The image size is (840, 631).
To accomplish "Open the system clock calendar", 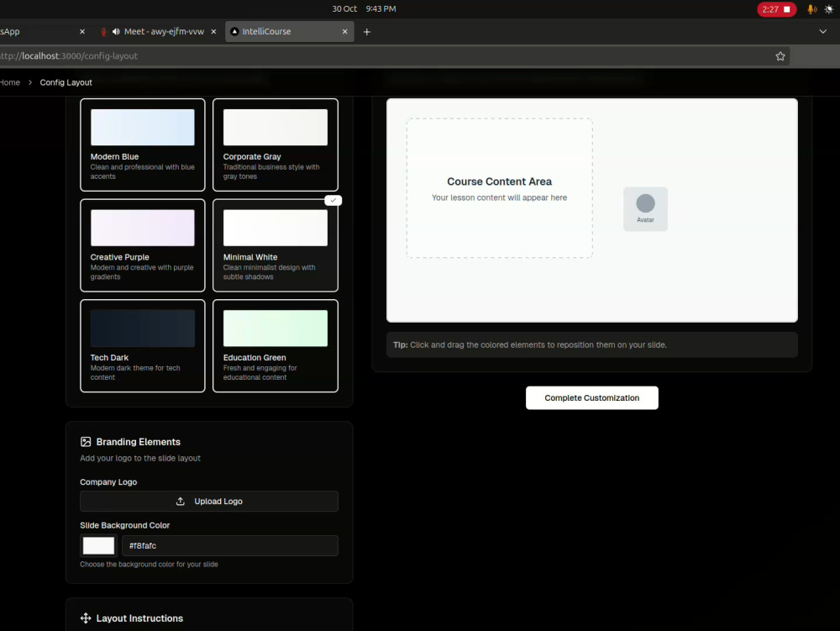I will (x=364, y=9).
